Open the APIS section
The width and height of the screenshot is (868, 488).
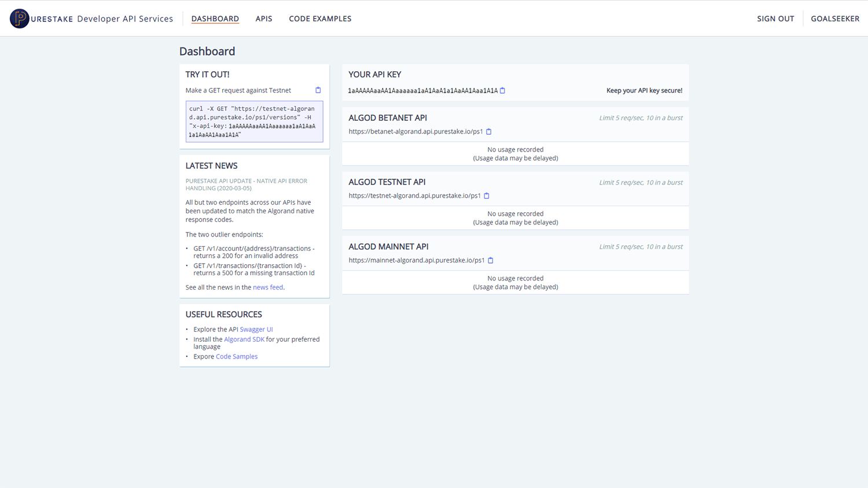click(264, 19)
